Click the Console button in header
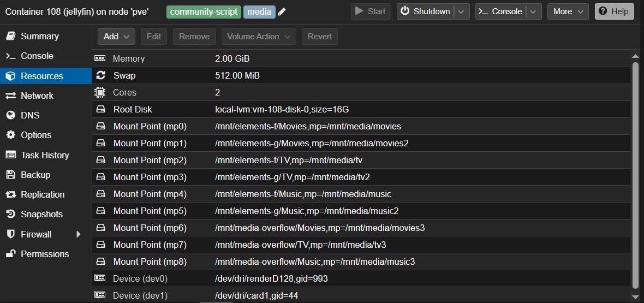644x303 pixels. [x=501, y=11]
